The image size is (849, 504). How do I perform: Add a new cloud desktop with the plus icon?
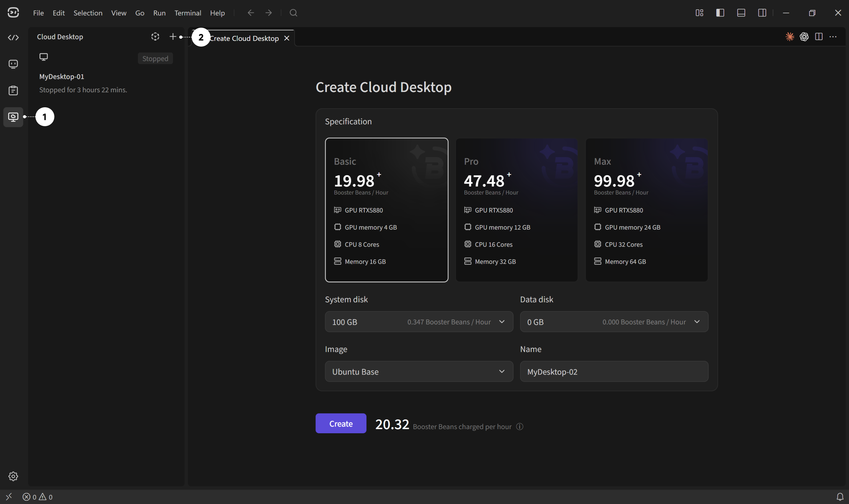tap(173, 36)
